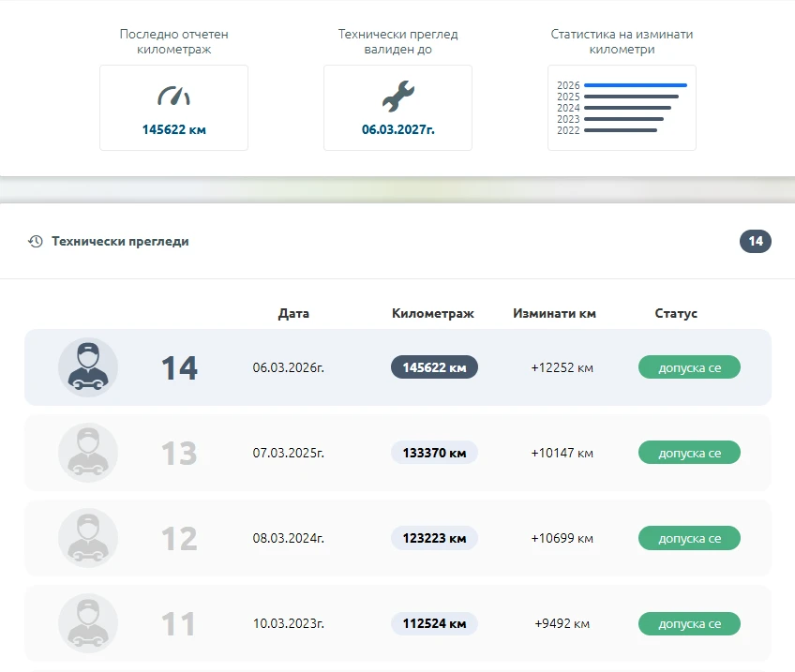Open the mileage statistics bar chart

[x=622, y=108]
